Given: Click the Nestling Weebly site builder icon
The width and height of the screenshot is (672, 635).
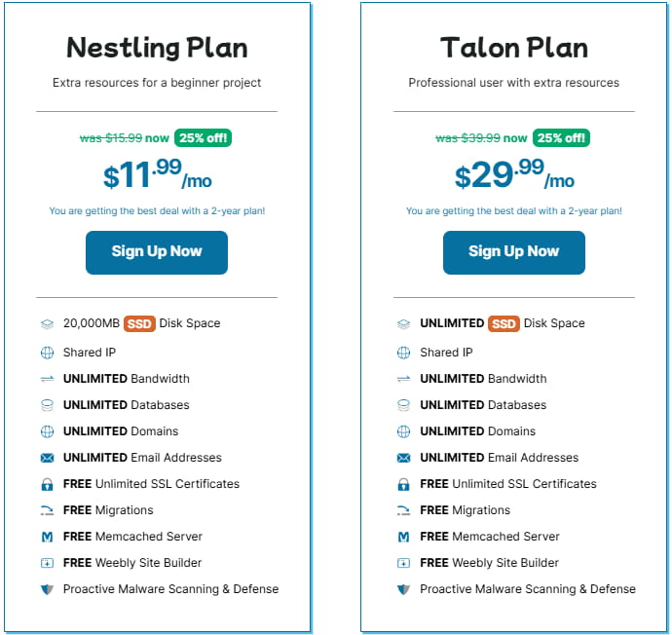Looking at the screenshot, I should click(x=48, y=563).
